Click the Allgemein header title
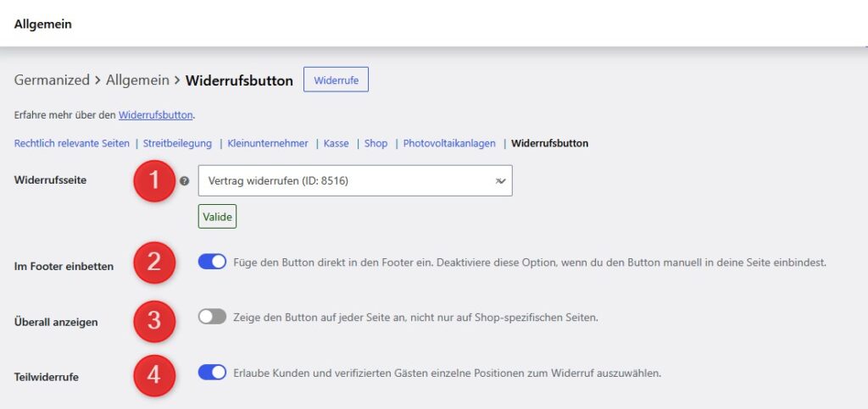868x409 pixels. pos(43,25)
